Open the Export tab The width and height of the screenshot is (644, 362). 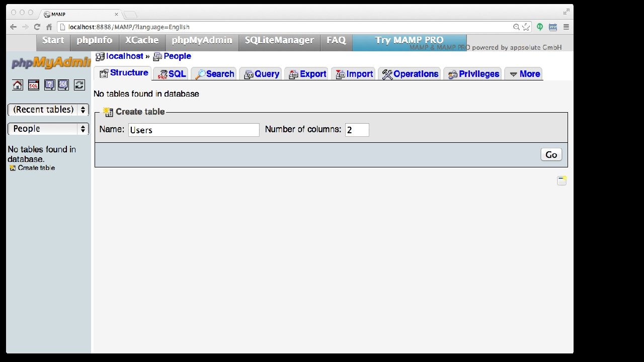coord(306,74)
